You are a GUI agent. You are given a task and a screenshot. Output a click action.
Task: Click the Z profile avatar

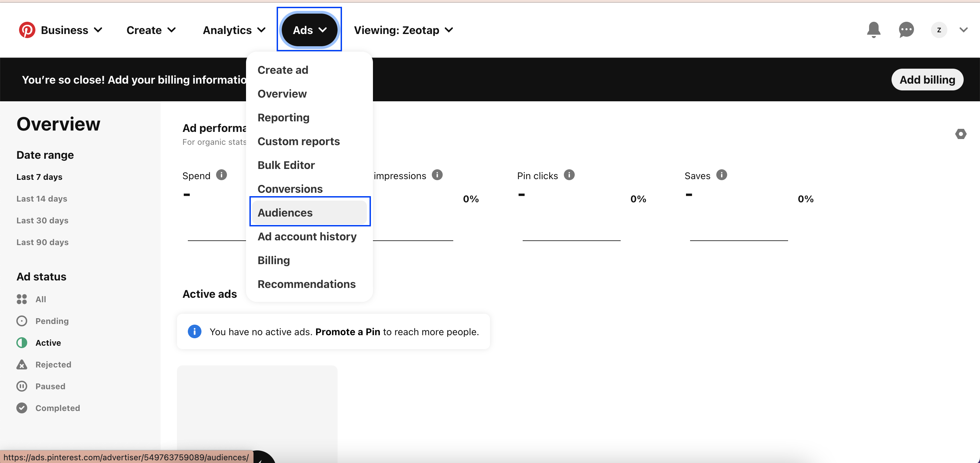pos(938,30)
